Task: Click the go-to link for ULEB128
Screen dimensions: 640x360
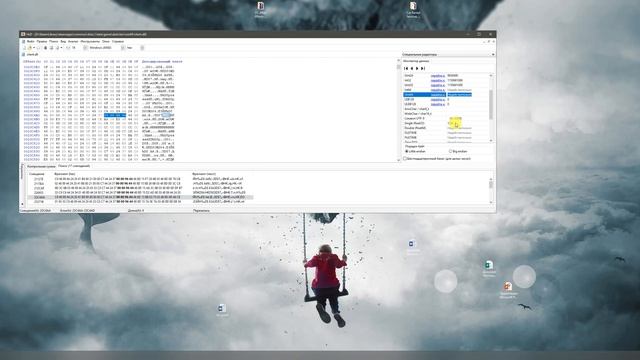Action: 438,104
